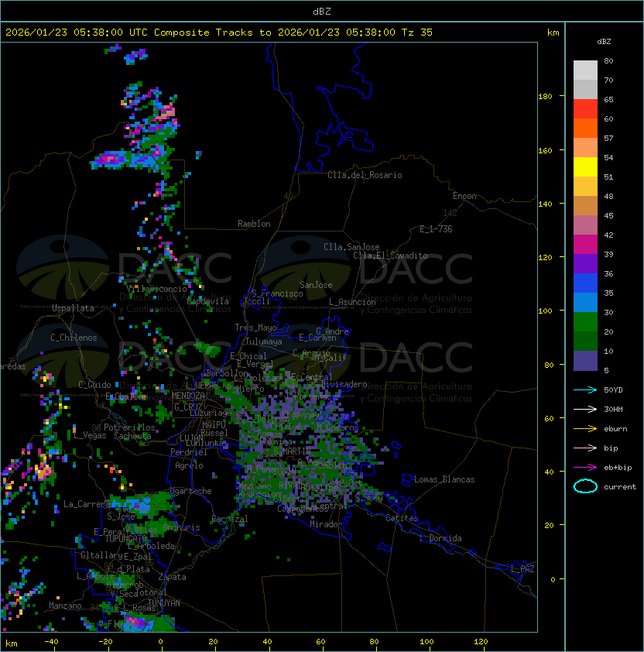Click the yellow eburn arrow in legend
Screen dimensions: 644x652
[585, 428]
